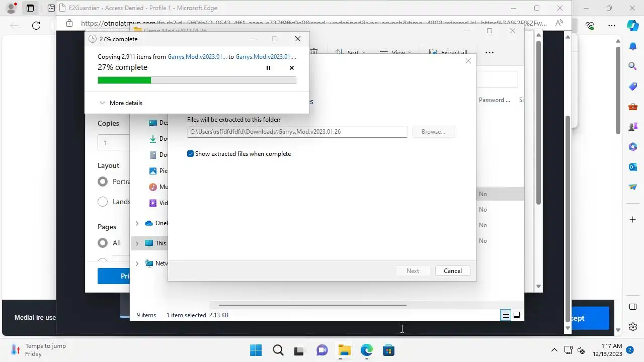The image size is (644, 362).
Task: Open Games chess icon in Edge sidebar
Action: coord(633,127)
